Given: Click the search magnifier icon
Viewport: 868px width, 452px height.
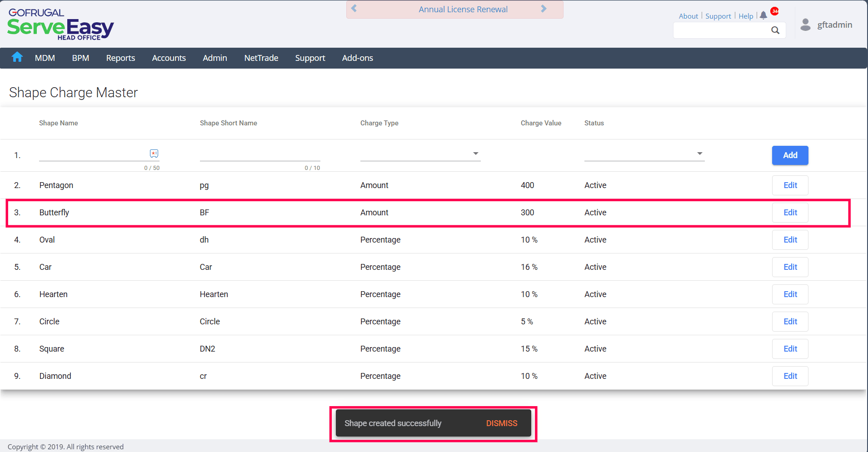Looking at the screenshot, I should (775, 30).
